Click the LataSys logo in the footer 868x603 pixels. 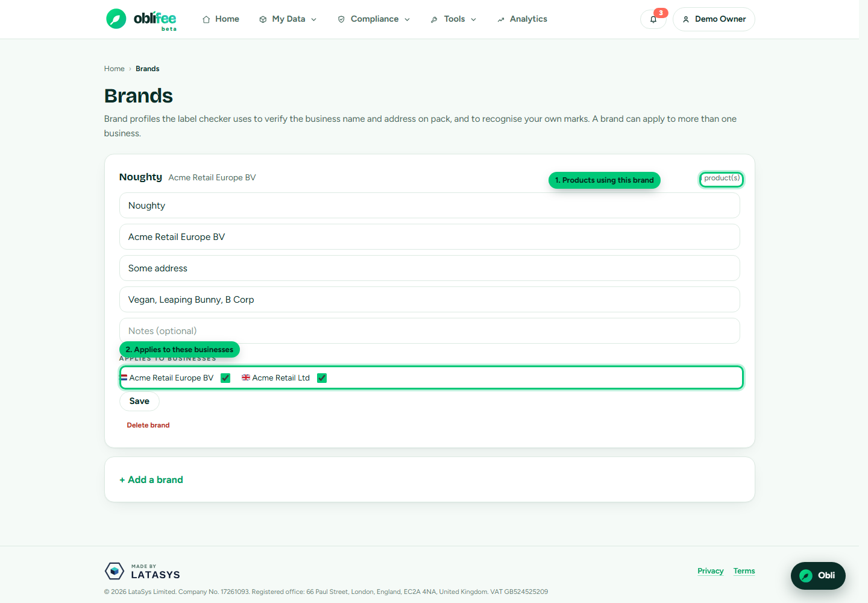pyautogui.click(x=142, y=571)
